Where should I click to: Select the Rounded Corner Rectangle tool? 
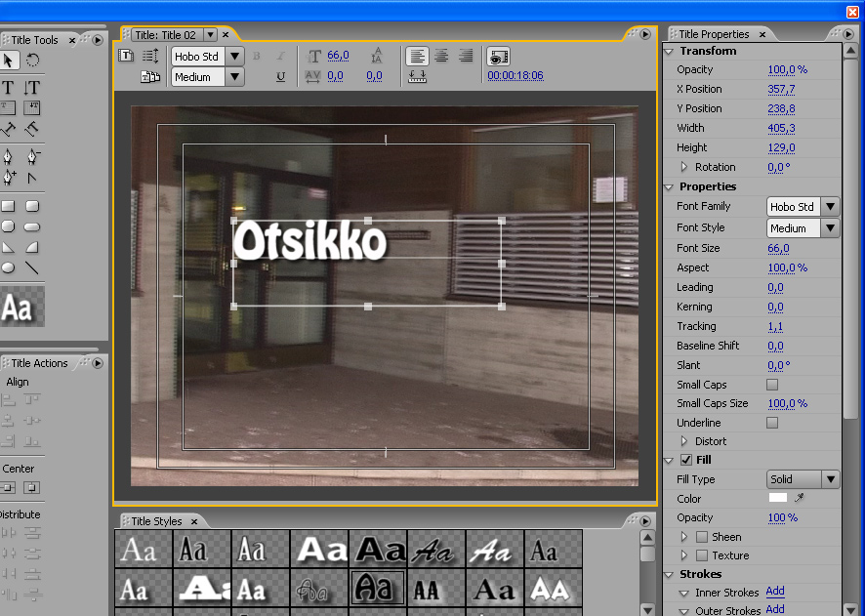[32, 206]
